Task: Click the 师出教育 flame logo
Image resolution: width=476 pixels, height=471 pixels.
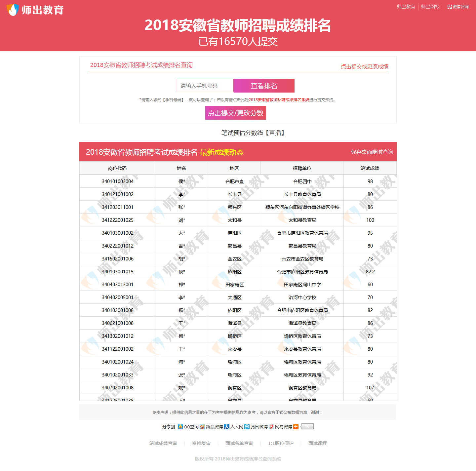Action: click(13, 10)
